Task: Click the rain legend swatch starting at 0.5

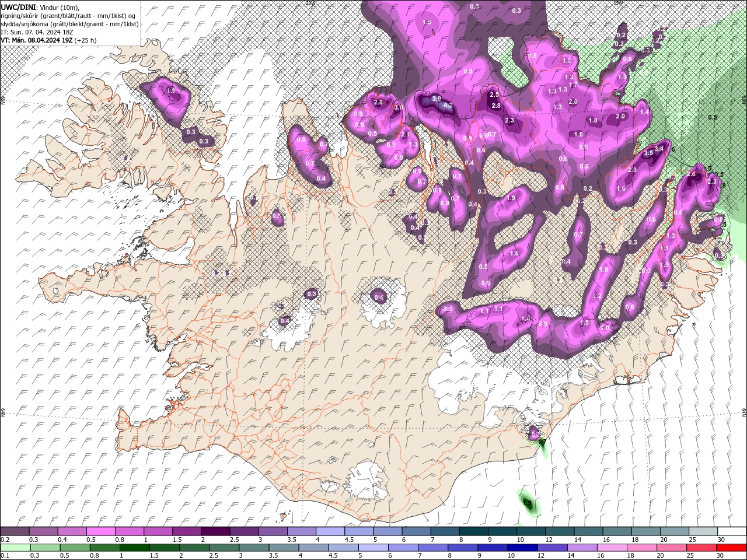Action: (x=75, y=547)
